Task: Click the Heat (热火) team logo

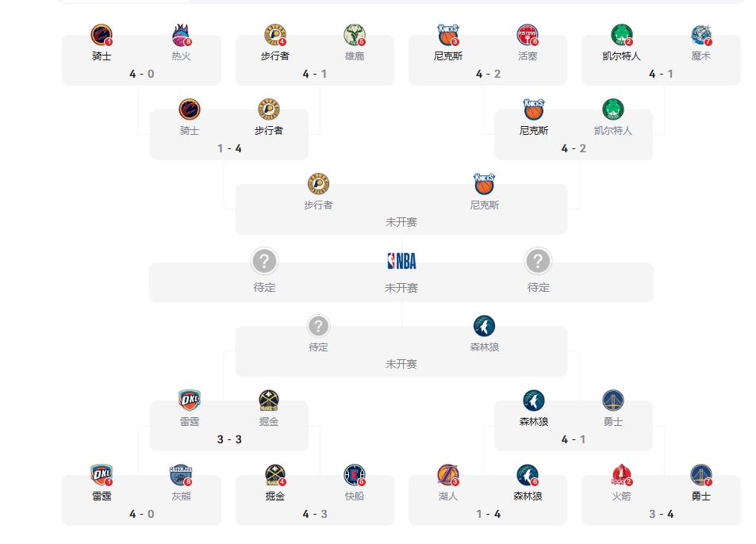Action: click(x=182, y=36)
